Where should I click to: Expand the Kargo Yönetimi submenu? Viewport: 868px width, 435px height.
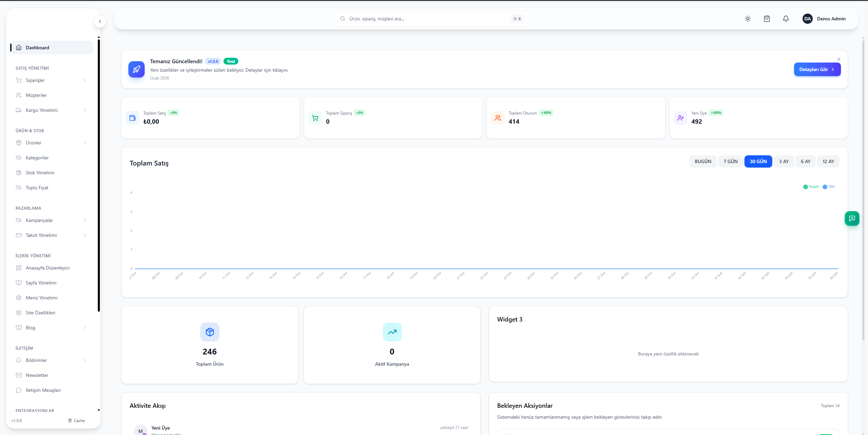(85, 110)
